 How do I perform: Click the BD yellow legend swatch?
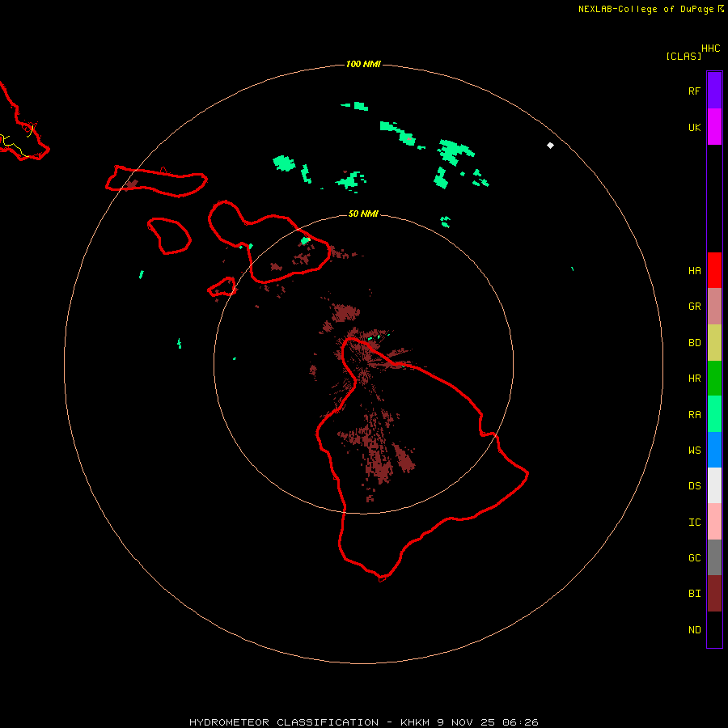coord(714,343)
